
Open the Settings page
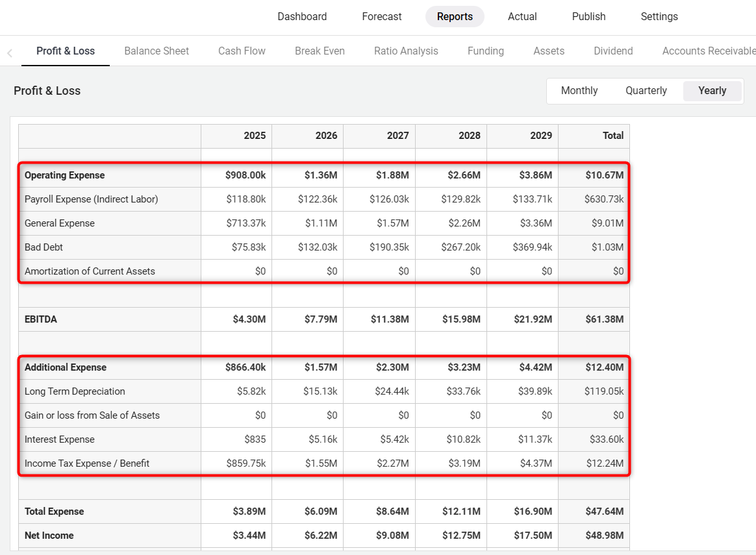[x=659, y=17]
